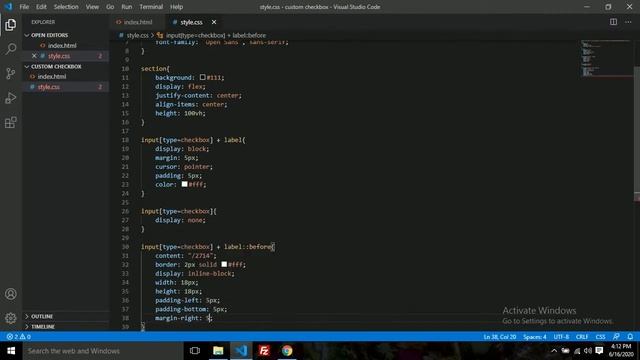Click the 'display: none;' code line
This screenshot has width=640, height=360.
180,220
